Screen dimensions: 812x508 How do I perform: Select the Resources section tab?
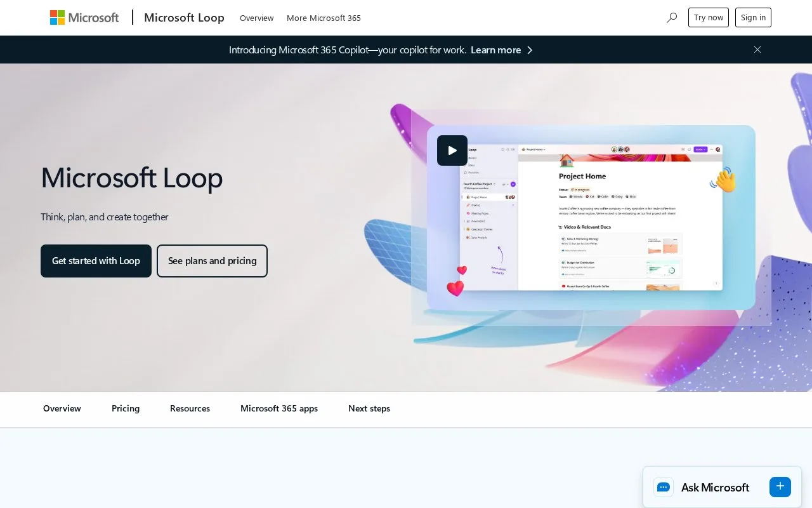pyautogui.click(x=190, y=409)
